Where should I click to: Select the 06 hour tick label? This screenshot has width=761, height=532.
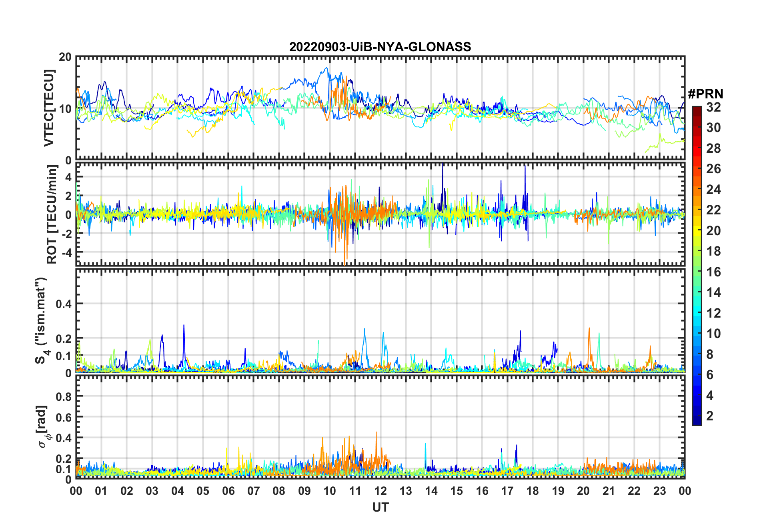pos(228,491)
